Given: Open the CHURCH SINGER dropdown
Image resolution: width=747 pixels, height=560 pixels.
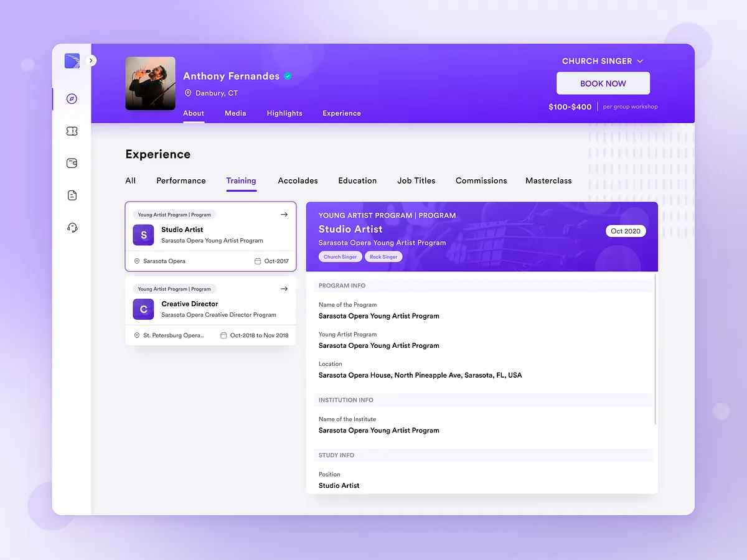Looking at the screenshot, I should click(602, 61).
